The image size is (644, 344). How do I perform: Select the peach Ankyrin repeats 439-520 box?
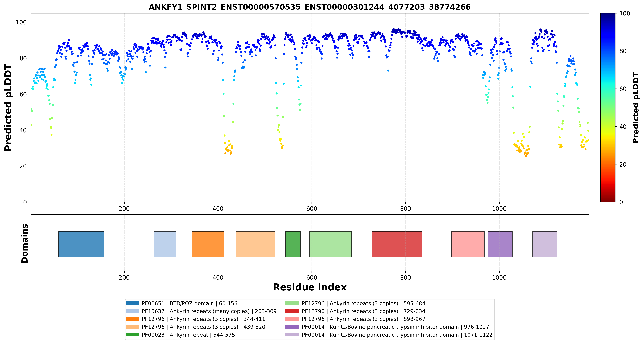(x=255, y=244)
